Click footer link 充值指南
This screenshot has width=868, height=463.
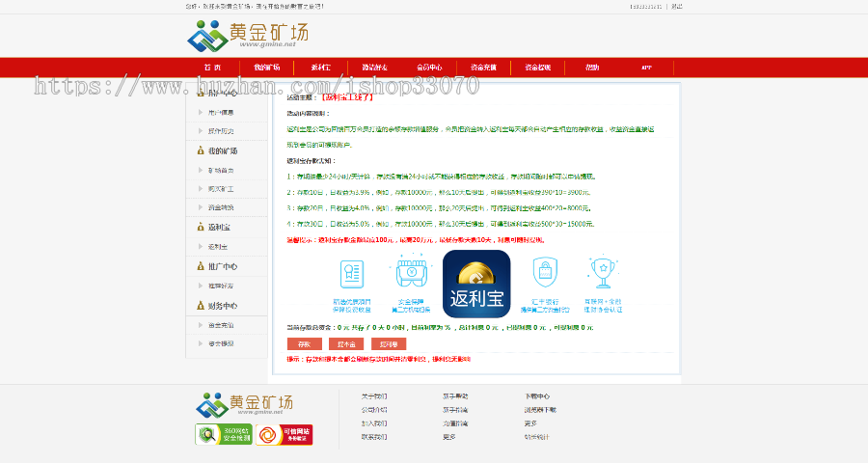click(455, 423)
